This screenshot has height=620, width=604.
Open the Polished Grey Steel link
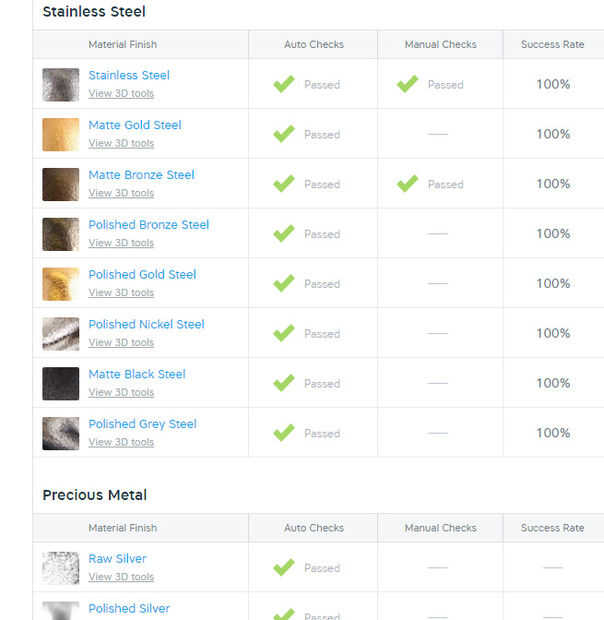142,424
